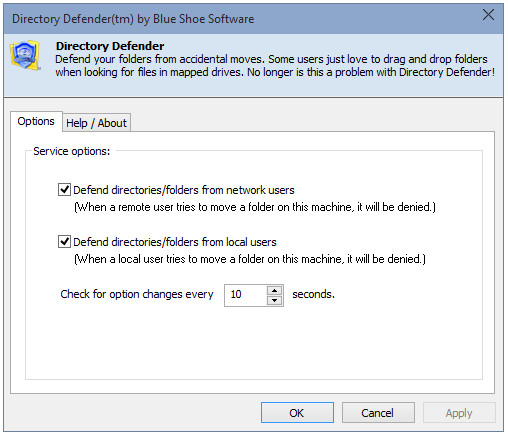This screenshot has height=436, width=508.
Task: Click the window title bar text
Action: (x=133, y=19)
